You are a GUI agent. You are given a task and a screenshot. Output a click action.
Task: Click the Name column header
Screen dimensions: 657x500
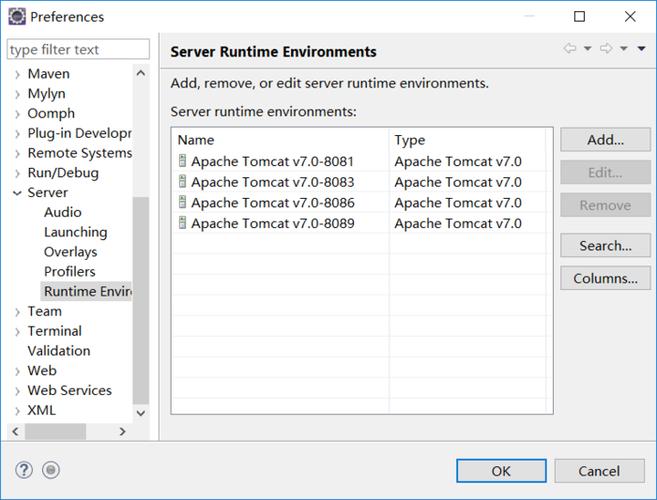[x=280, y=140]
